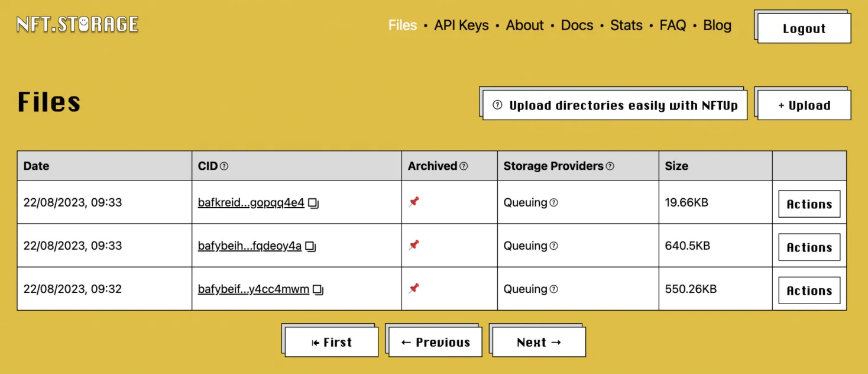Image resolution: width=868 pixels, height=374 pixels.
Task: Copy the bafybeif...y4cc4mwm CID via copy icon
Action: pyautogui.click(x=318, y=290)
